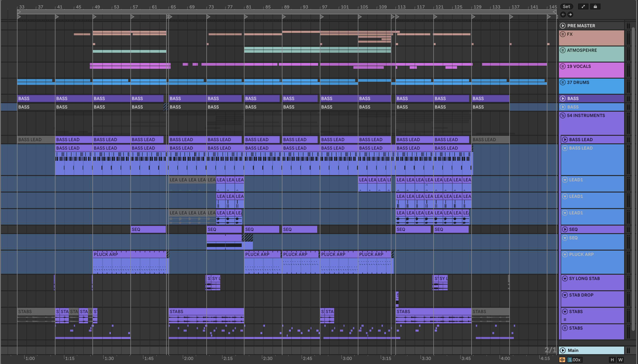Toggle the automation mode button

pos(583,7)
